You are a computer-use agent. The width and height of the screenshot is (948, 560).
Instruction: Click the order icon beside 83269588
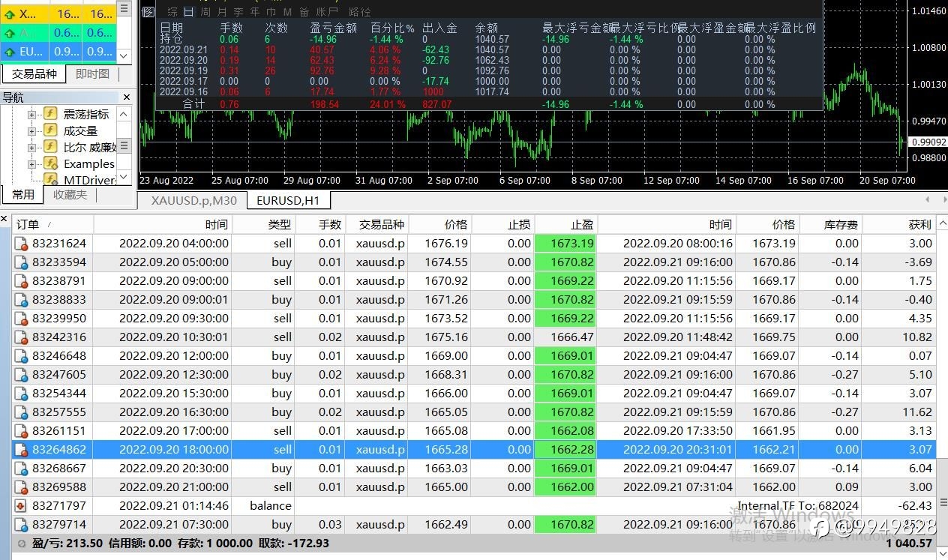click(x=22, y=487)
